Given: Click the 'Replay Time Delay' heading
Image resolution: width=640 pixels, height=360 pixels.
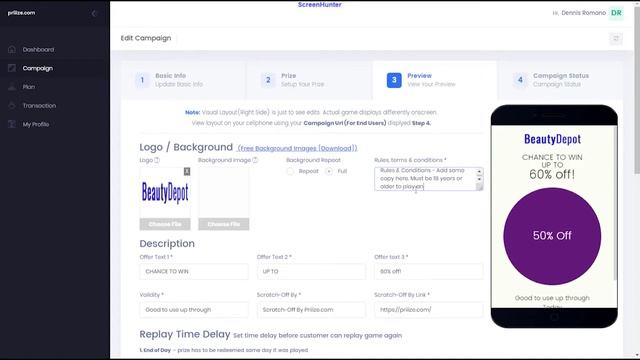Looking at the screenshot, I should 185,334.
